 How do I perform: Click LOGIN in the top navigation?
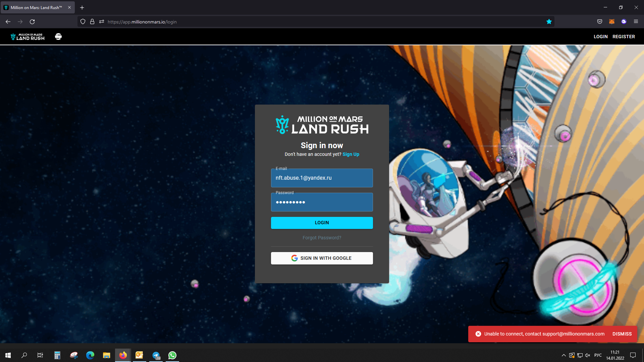600,37
